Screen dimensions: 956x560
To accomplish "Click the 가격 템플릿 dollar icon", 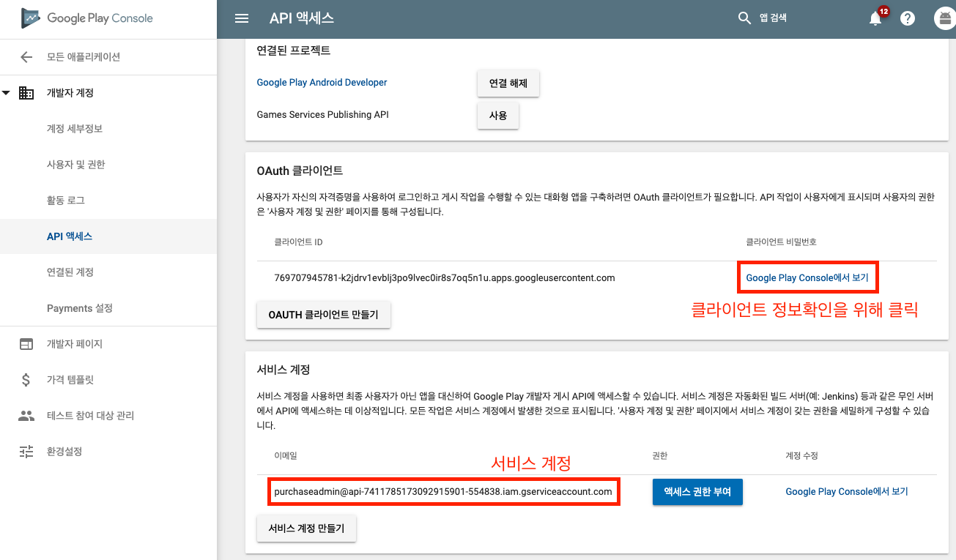I will coord(26,380).
